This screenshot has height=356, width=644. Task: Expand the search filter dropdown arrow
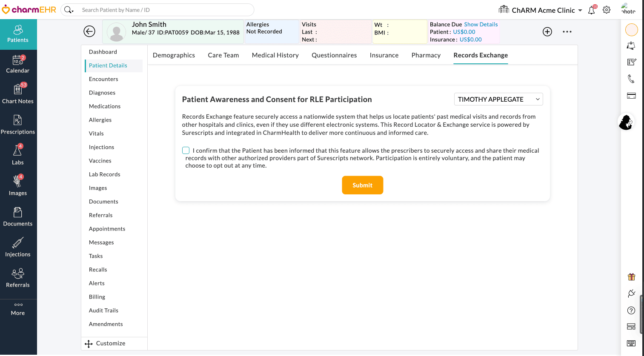[x=73, y=10]
